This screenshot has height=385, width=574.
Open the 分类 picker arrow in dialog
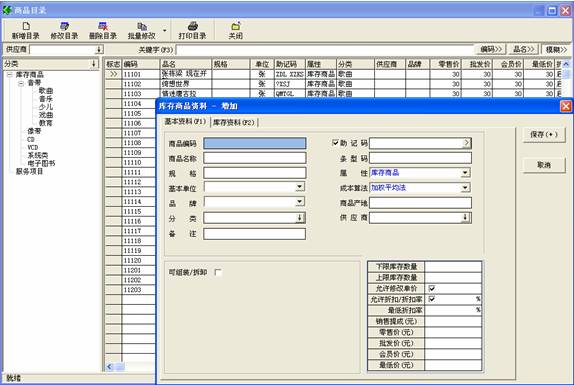click(x=299, y=218)
